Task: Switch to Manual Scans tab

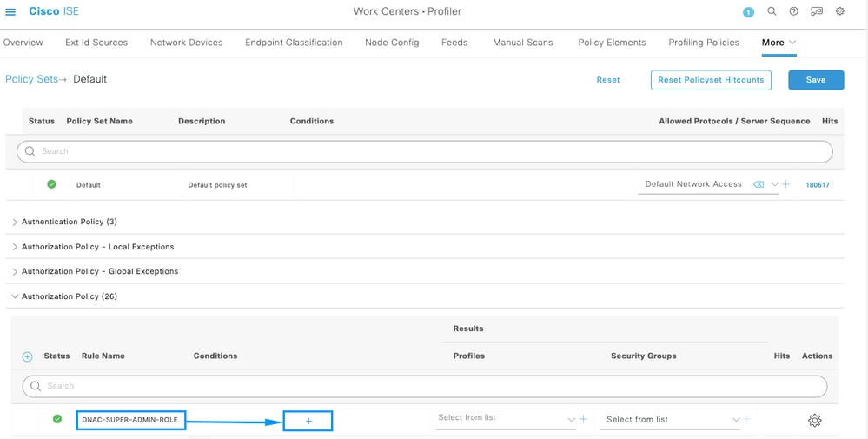Action: click(x=522, y=42)
